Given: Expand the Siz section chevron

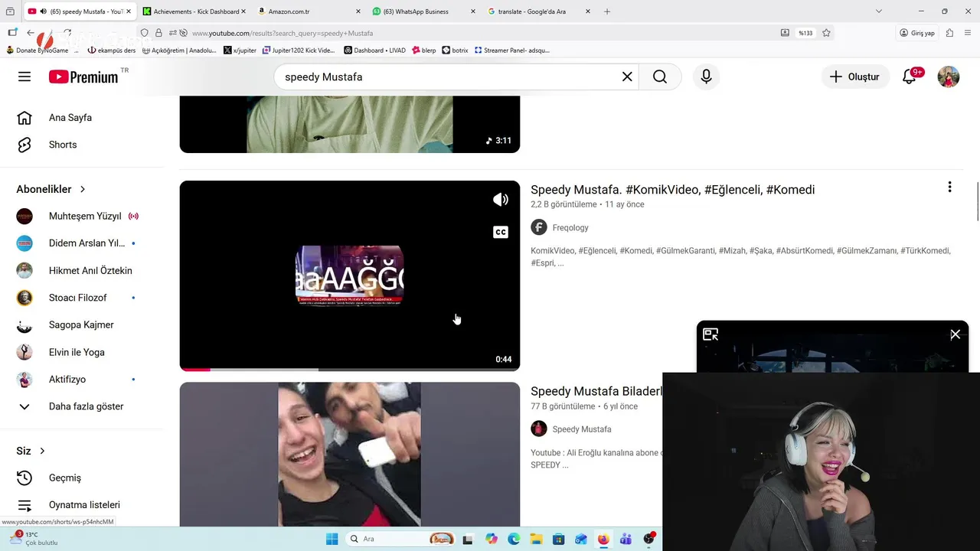Looking at the screenshot, I should click(42, 451).
